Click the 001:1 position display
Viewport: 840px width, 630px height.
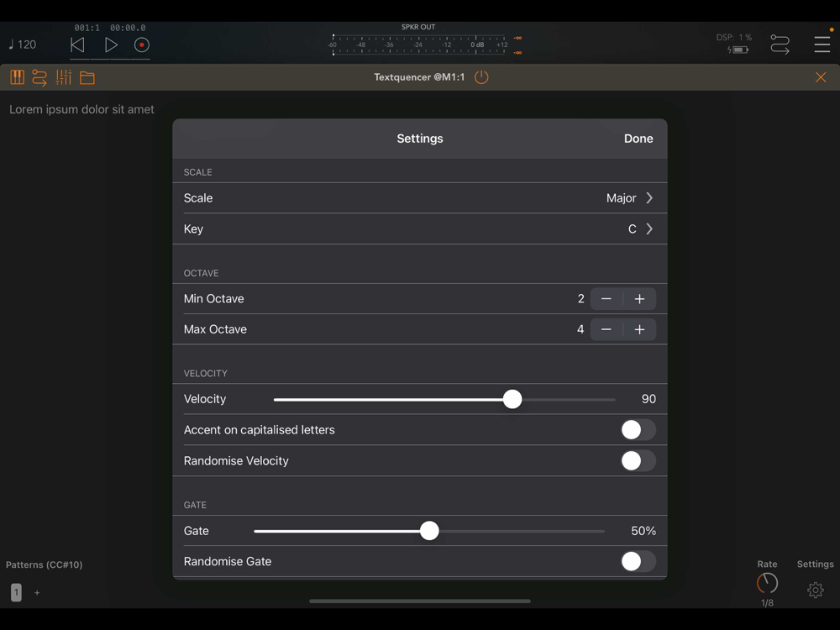[x=87, y=28]
